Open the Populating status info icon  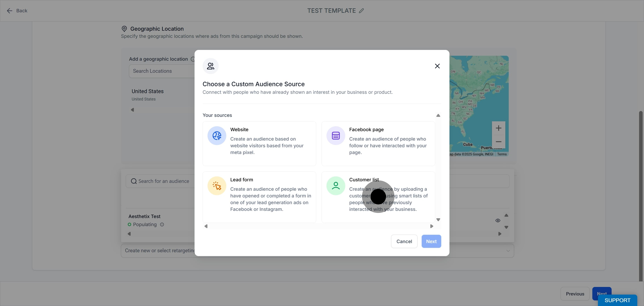(162, 225)
